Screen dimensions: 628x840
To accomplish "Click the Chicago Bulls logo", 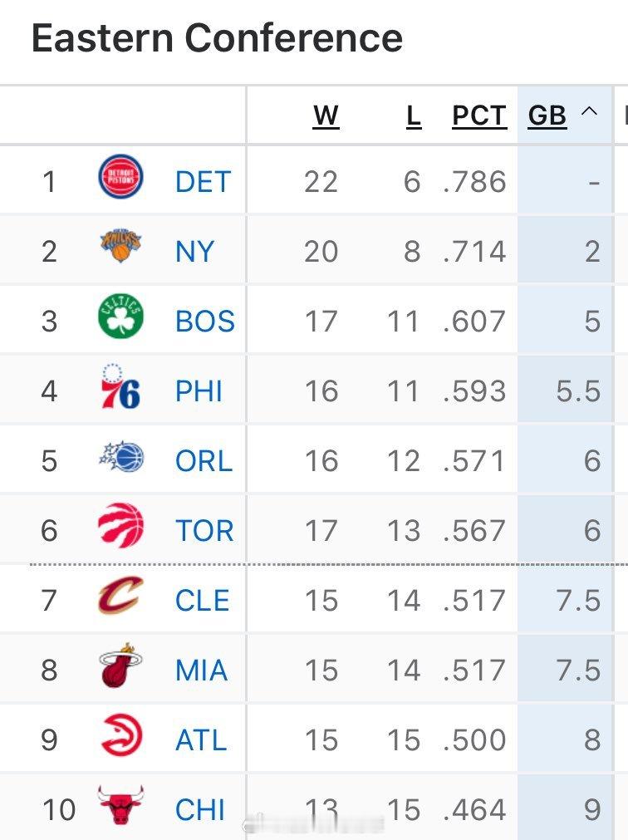I will pos(121,806).
